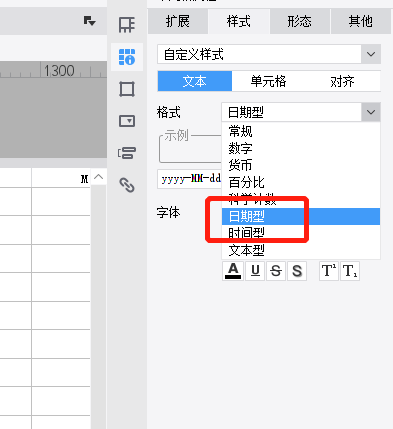The width and height of the screenshot is (393, 429).
Task: Open the floating element panel icon
Action: (x=127, y=89)
